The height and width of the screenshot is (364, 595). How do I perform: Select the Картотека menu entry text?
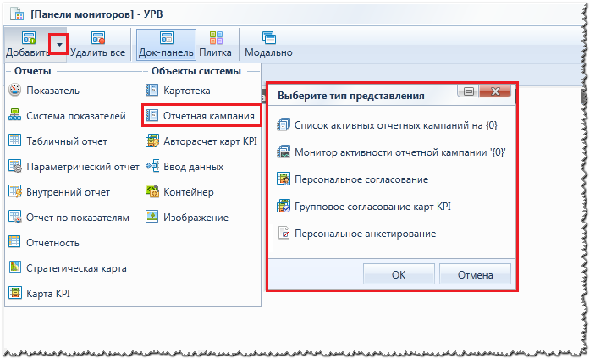pyautogui.click(x=187, y=91)
